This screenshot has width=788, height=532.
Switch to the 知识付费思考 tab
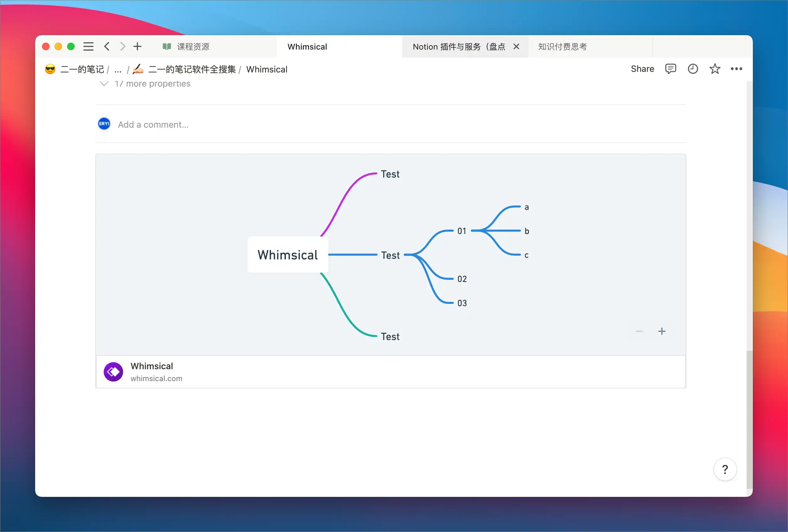pyautogui.click(x=562, y=47)
